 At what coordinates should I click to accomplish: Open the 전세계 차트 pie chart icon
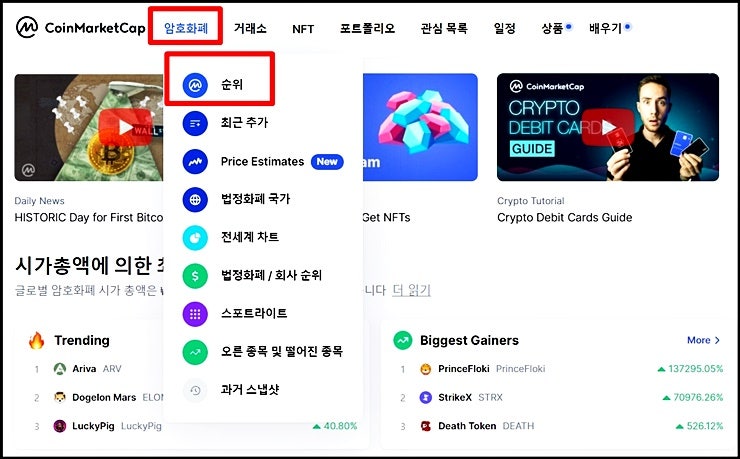(195, 237)
